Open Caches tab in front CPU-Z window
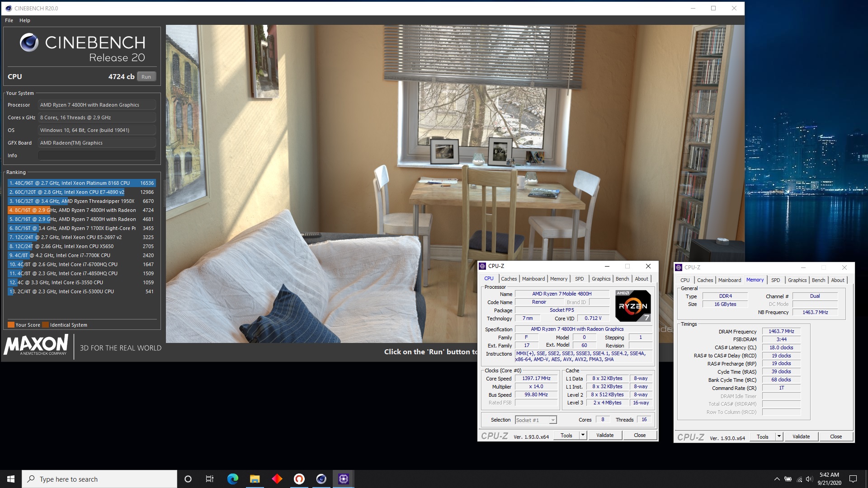868x488 pixels. [x=509, y=279]
